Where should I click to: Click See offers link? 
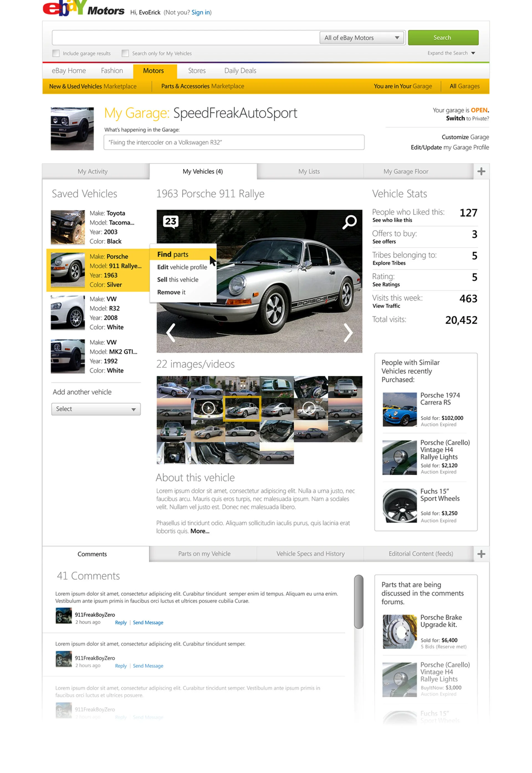tap(384, 241)
